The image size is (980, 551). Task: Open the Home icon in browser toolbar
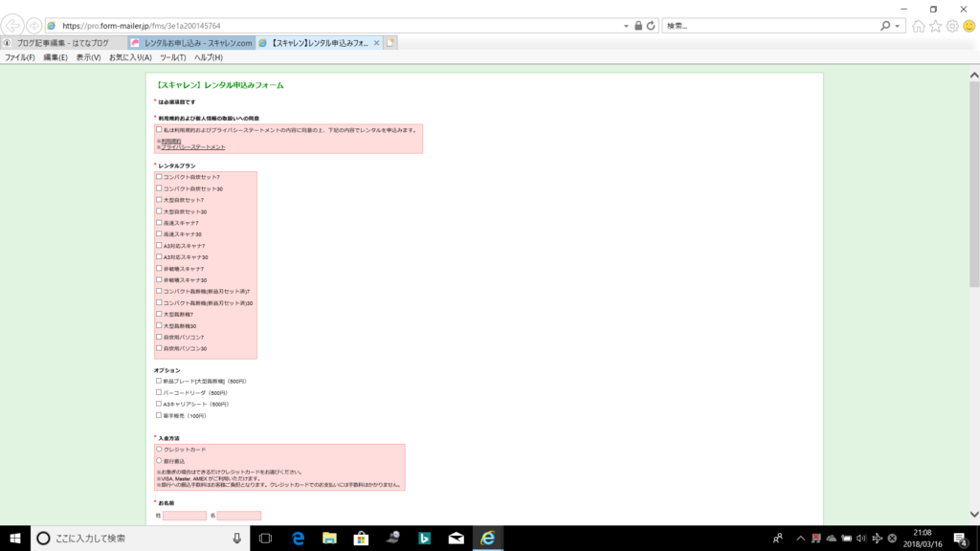point(918,26)
